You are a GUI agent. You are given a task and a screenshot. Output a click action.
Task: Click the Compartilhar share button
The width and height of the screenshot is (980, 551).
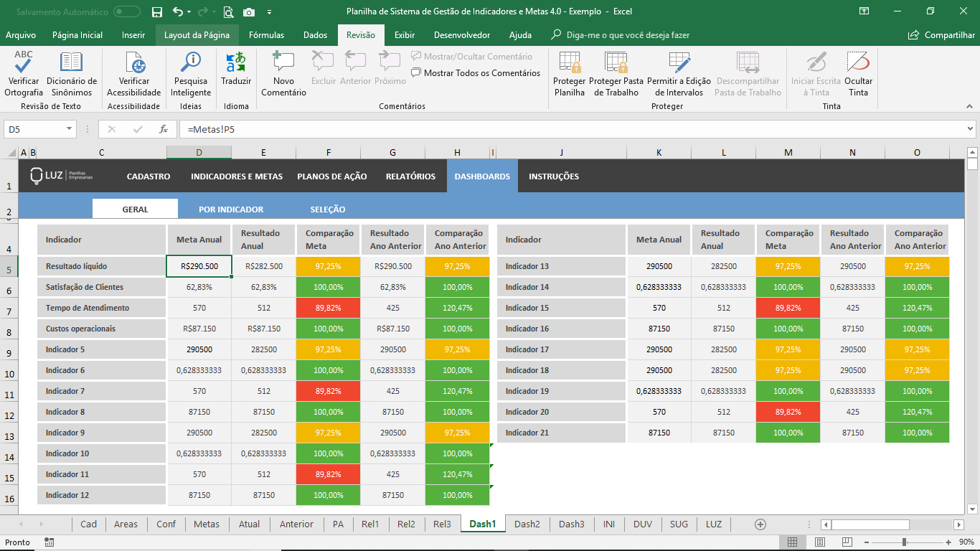click(x=941, y=34)
